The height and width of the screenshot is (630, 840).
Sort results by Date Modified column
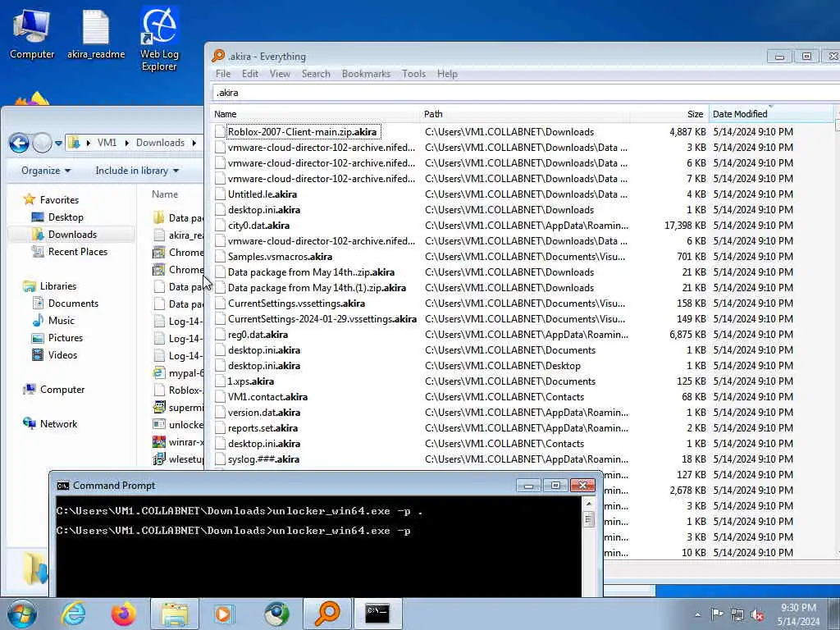tap(771, 114)
